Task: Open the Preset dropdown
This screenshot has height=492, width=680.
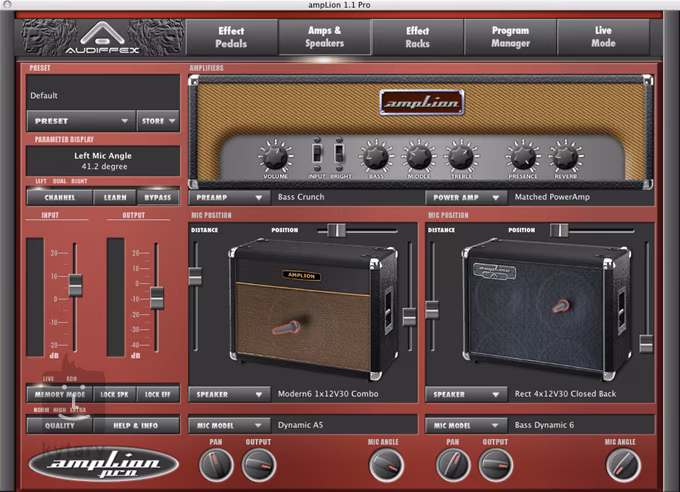Action: coord(80,121)
